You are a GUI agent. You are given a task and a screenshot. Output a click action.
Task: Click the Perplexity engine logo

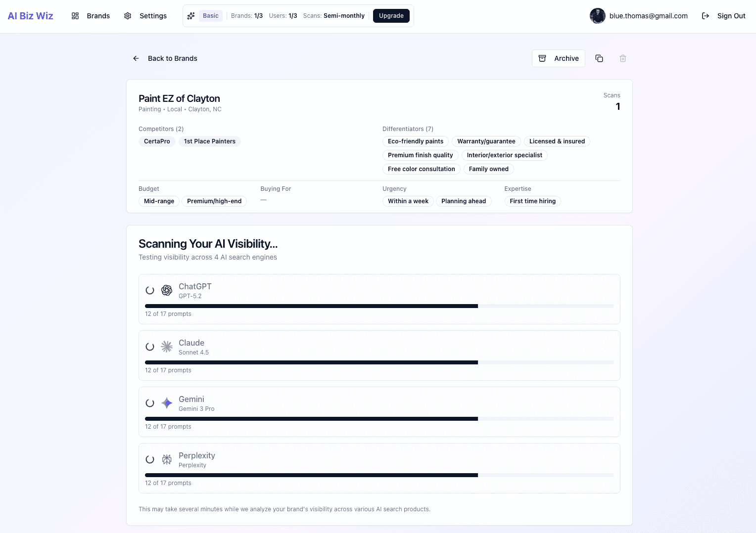click(167, 459)
